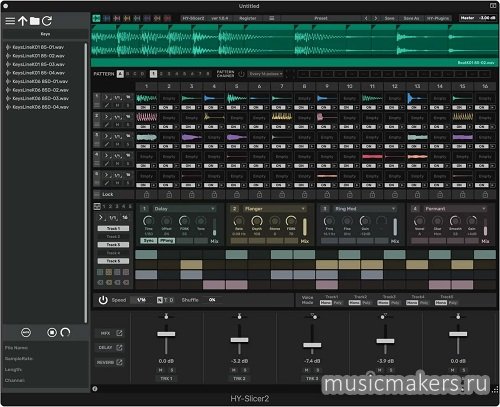This screenshot has width=500, height=407.
Task: Click lock icon under step 8
Action: click(304, 194)
